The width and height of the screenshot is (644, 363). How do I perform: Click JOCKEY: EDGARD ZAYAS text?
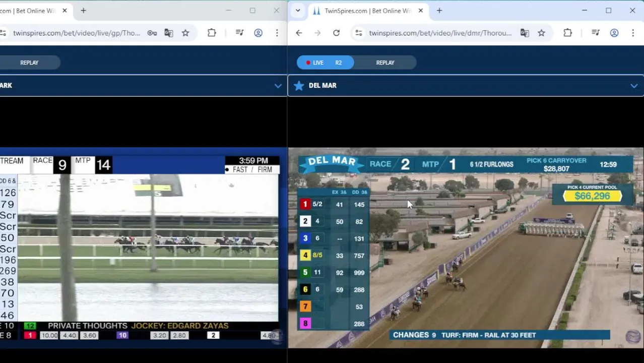(x=180, y=326)
